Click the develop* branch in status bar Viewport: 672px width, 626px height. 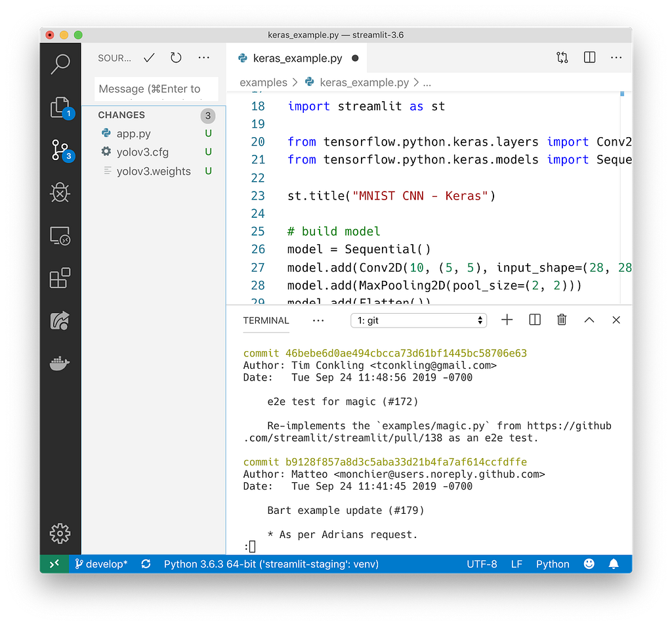pyautogui.click(x=102, y=564)
